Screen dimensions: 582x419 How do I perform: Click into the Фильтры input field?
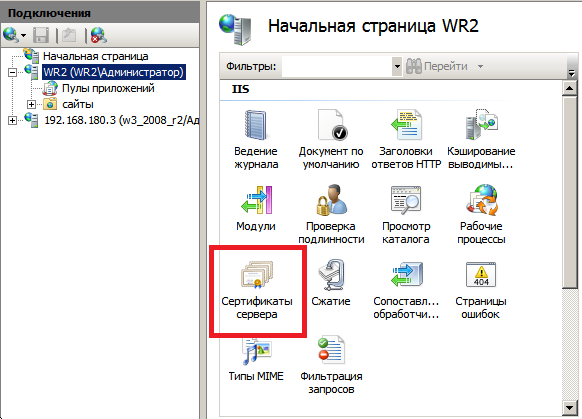coord(337,66)
